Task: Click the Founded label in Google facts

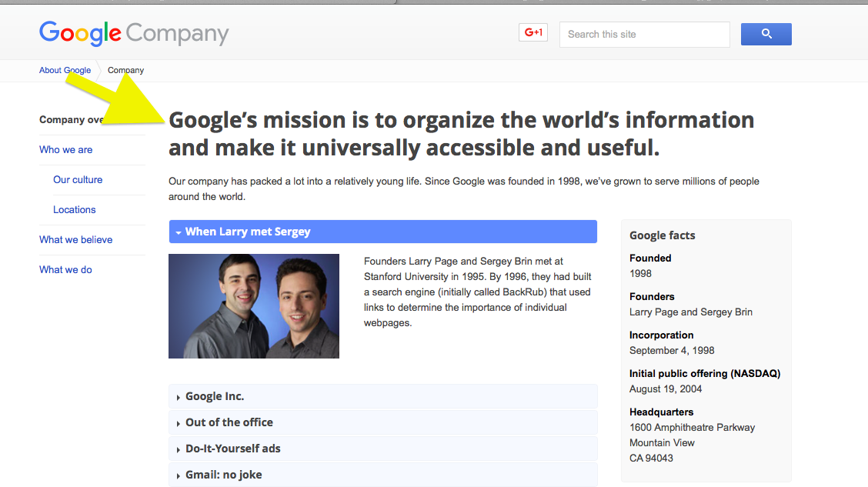Action: coord(650,258)
